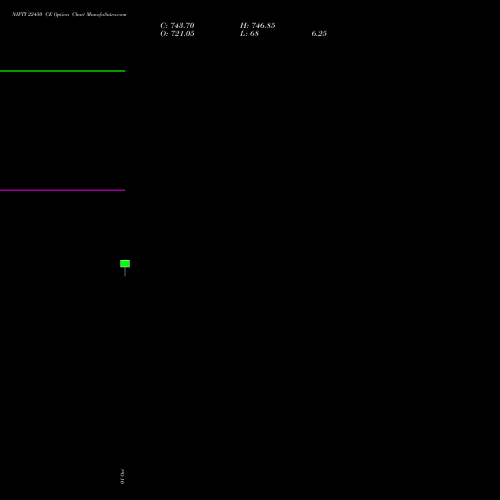This screenshot has width=500, height=500.
Task: Click the magenta horizontal level line
Action: 62,190
